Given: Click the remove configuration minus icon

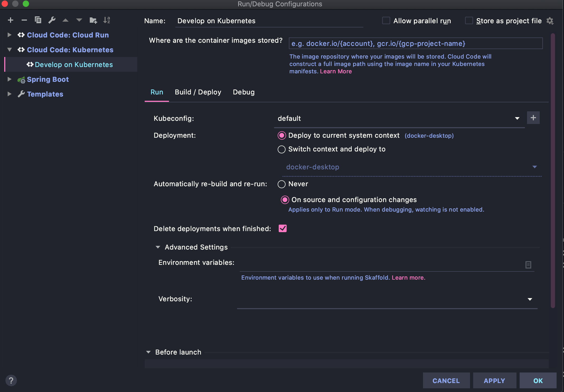Looking at the screenshot, I should click(x=24, y=20).
